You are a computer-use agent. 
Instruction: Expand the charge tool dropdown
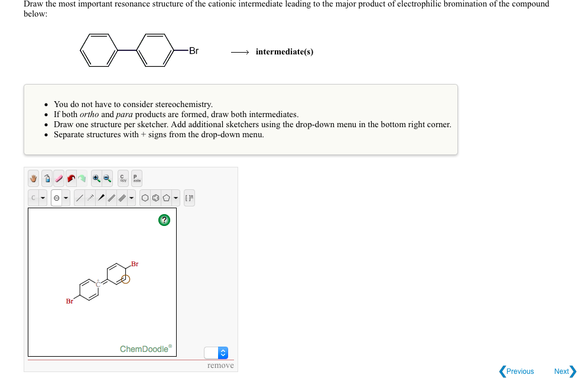pos(66,197)
